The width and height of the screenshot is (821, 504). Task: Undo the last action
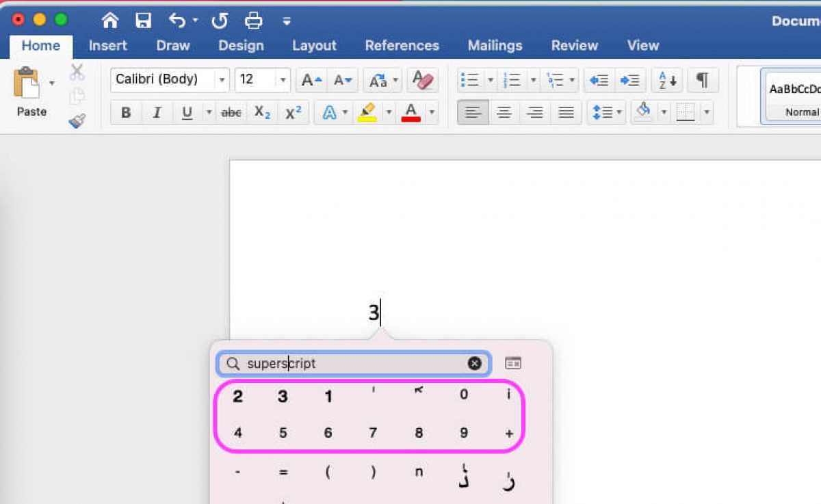(177, 21)
